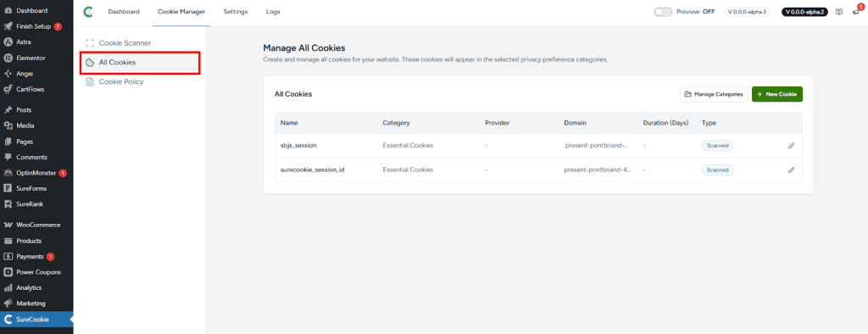Click the Finish Setup red count badge
Image resolution: width=868 pixels, height=334 pixels.
click(x=58, y=26)
